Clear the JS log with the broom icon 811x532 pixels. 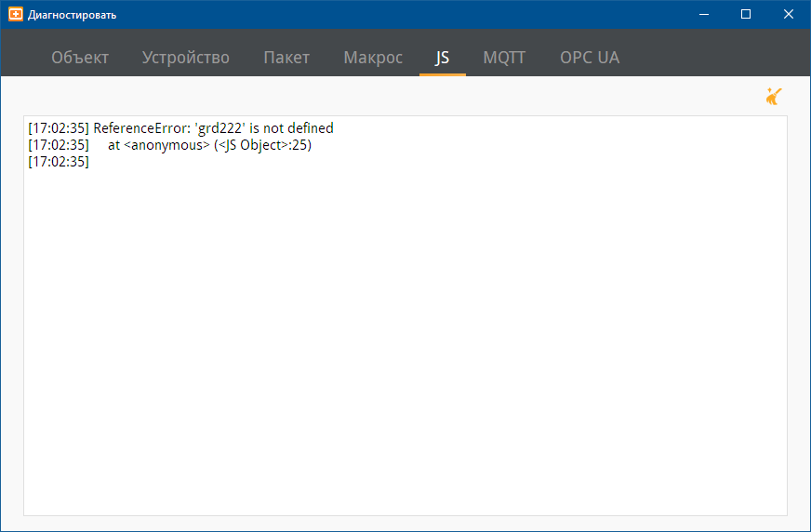pyautogui.click(x=774, y=97)
